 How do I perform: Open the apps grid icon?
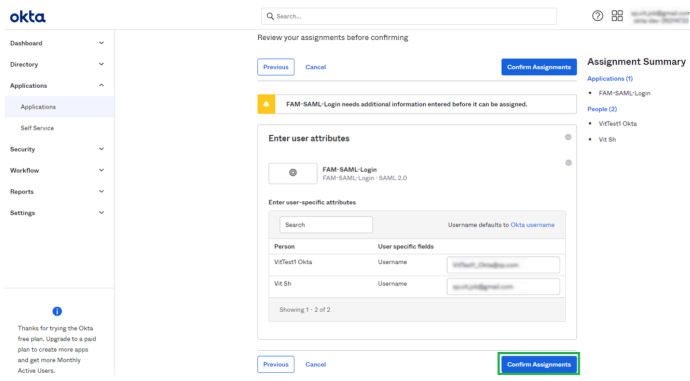(617, 16)
